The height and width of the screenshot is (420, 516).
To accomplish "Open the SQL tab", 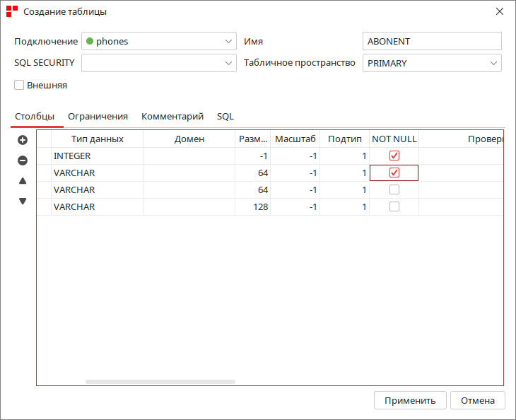I will (225, 117).
